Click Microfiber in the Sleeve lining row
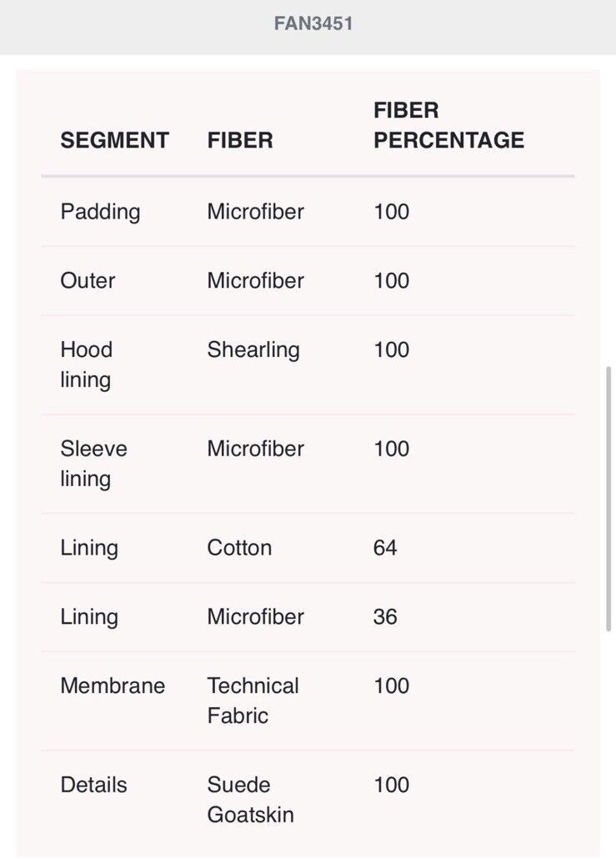Image resolution: width=616 pixels, height=859 pixels. (x=255, y=449)
